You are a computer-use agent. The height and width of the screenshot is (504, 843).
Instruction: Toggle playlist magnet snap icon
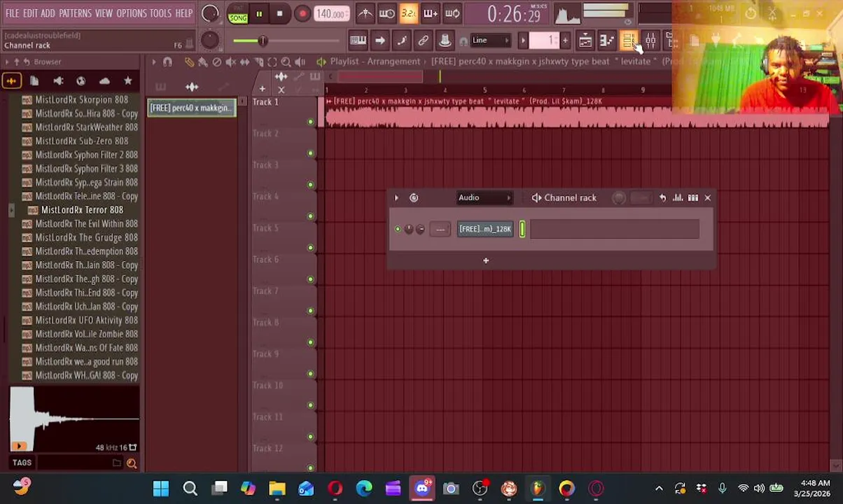167,62
